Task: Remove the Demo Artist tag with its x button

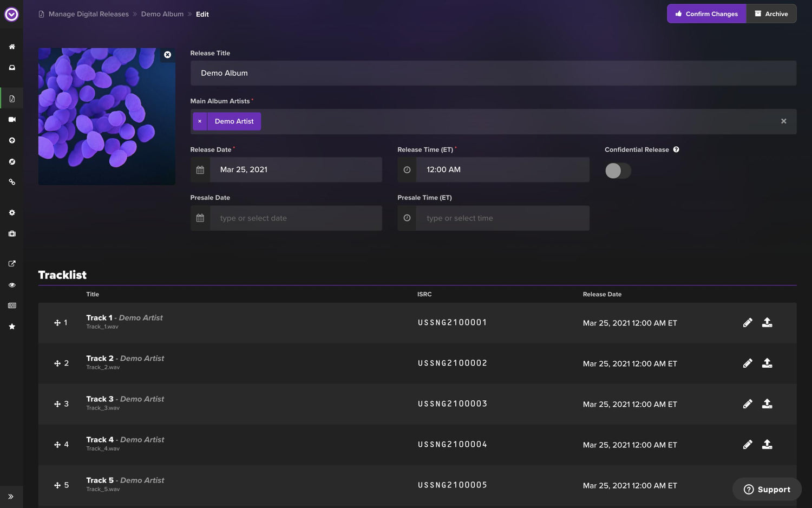Action: coord(200,121)
